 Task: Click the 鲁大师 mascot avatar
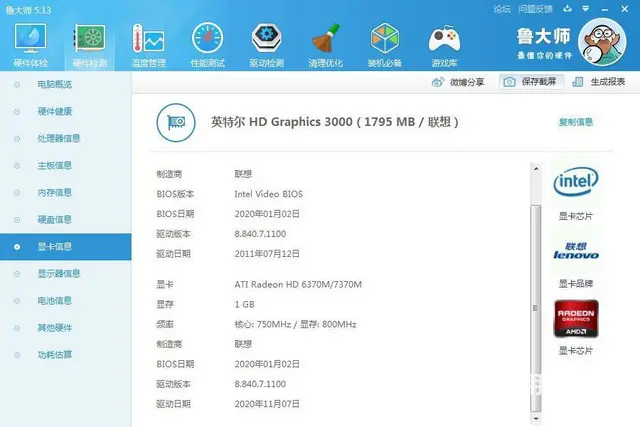[602, 42]
